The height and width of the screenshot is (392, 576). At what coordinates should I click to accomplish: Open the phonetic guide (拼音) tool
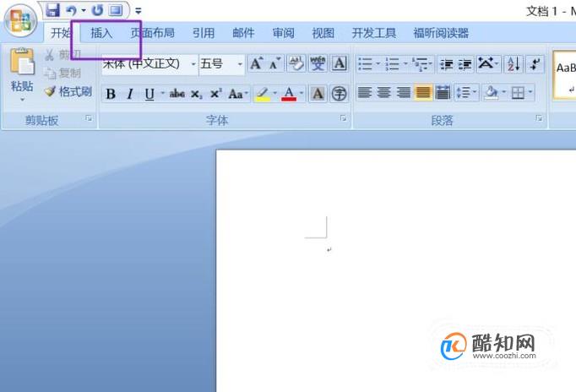[x=318, y=64]
